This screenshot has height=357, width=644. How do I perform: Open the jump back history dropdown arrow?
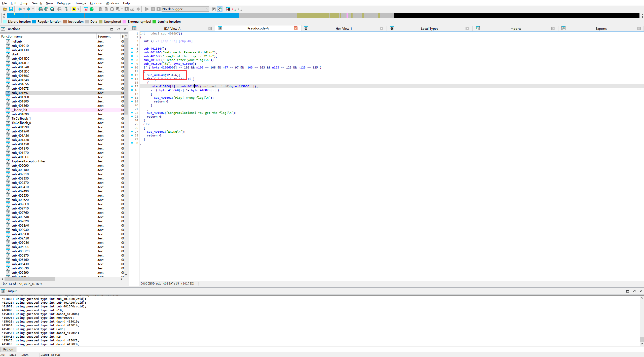[x=24, y=9]
